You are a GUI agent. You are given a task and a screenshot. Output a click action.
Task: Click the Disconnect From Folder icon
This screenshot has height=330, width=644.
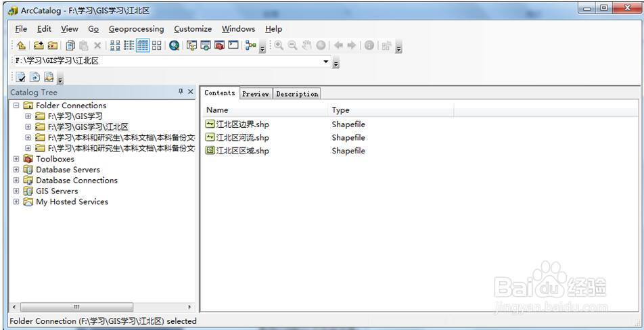pyautogui.click(x=52, y=45)
